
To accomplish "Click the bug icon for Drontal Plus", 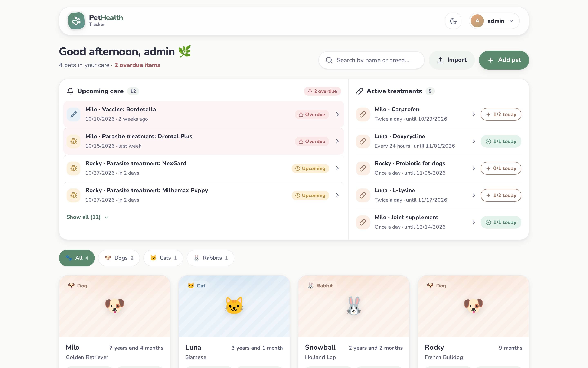I will (74, 141).
